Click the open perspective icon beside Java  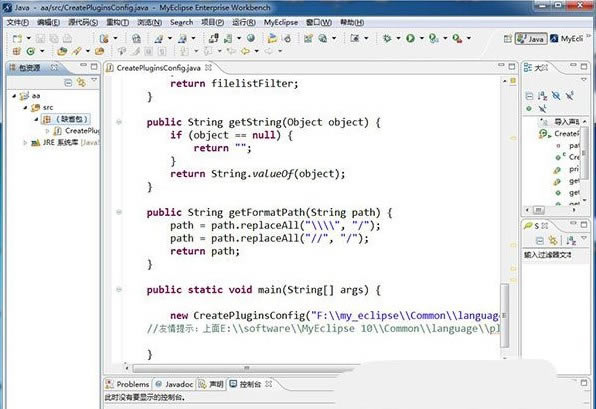coord(507,38)
